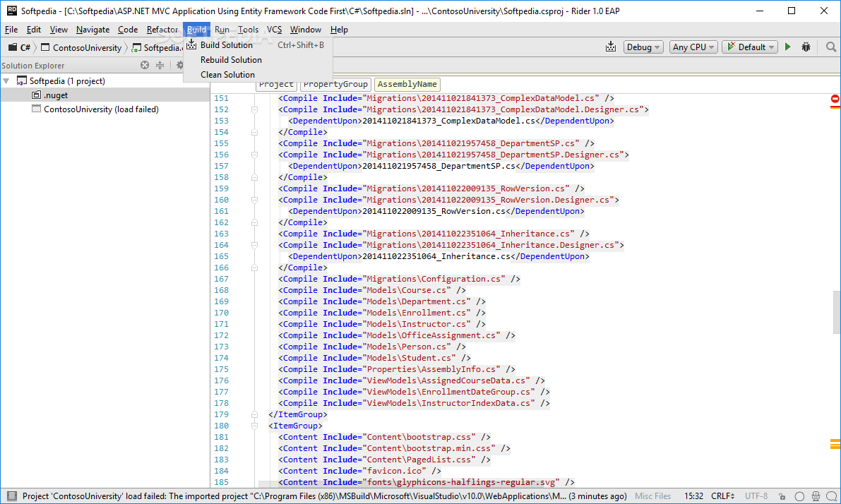Click the UTF-8 encoding indicator
The height and width of the screenshot is (504, 841).
point(756,496)
